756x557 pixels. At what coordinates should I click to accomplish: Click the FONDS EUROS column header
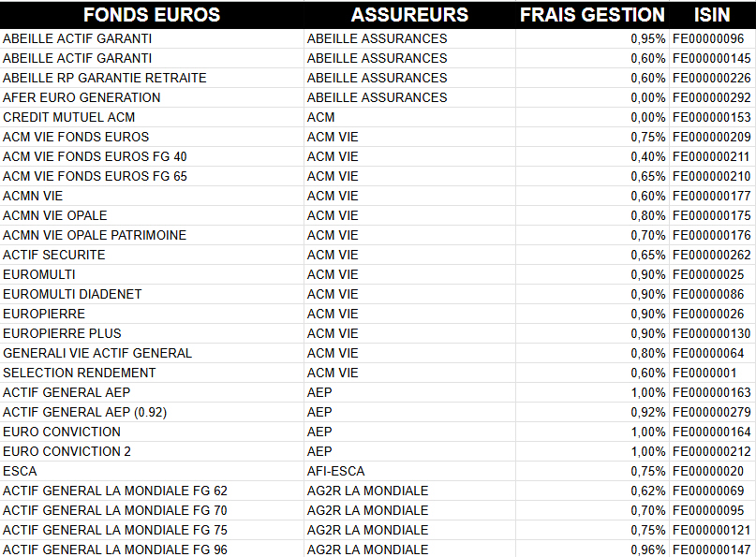(x=151, y=15)
